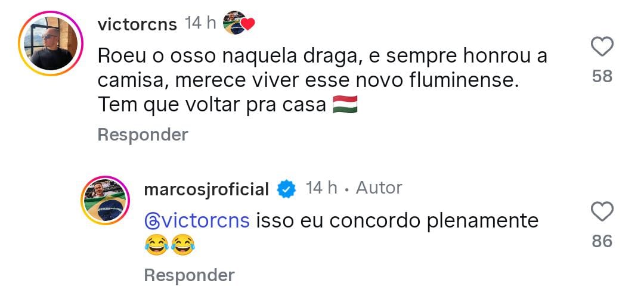The height and width of the screenshot is (299, 644).
Task: Click the tricolor flag emoji after 'casa'
Action: [345, 105]
